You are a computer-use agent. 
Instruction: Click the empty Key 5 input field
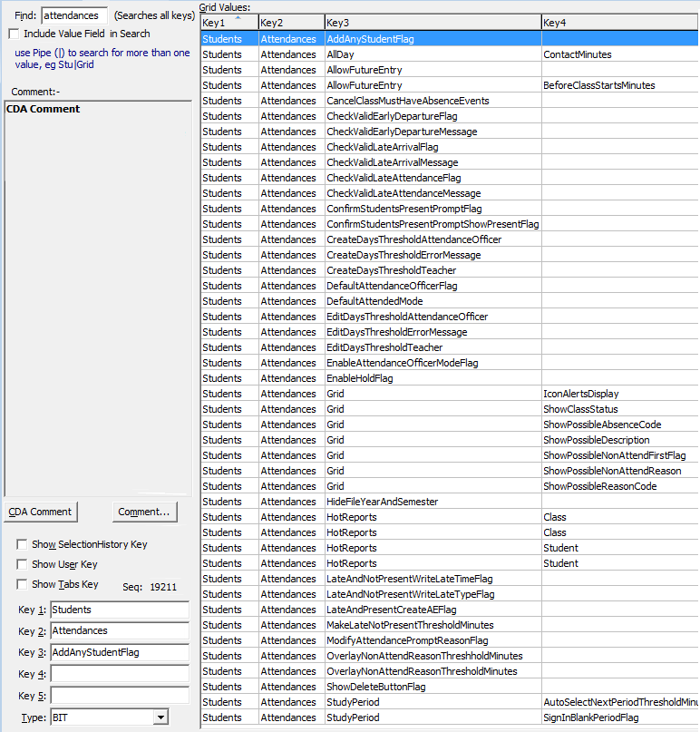pyautogui.click(x=120, y=695)
